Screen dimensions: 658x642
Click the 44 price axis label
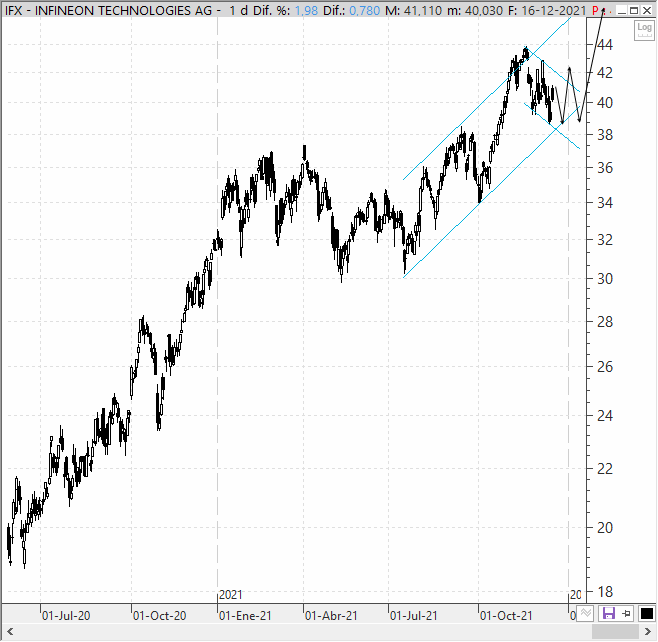tap(605, 44)
